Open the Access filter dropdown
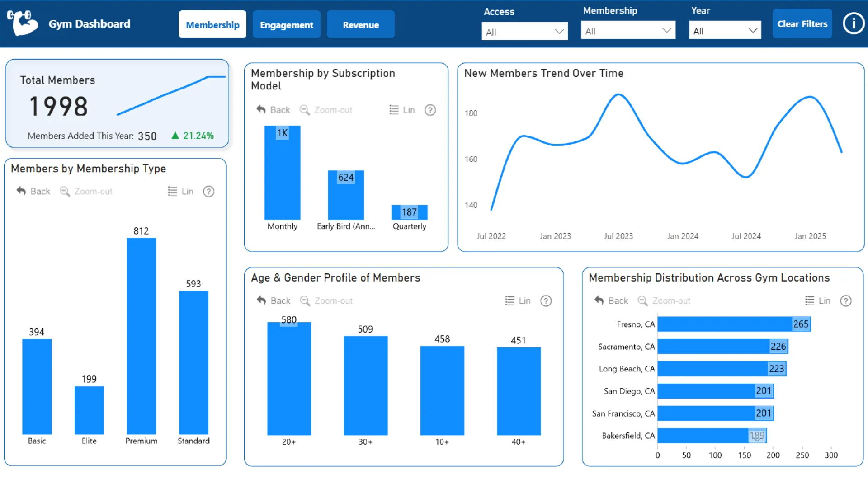868x488 pixels. (x=524, y=32)
